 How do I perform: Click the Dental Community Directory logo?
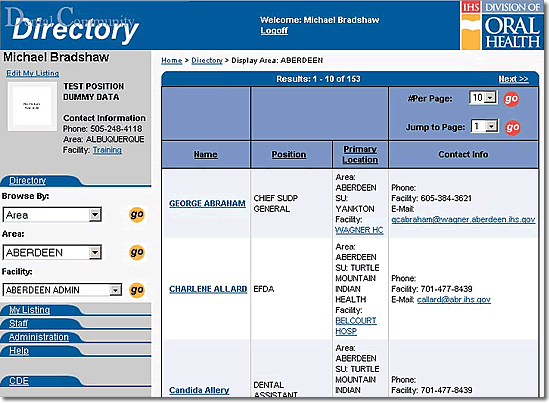(72, 25)
